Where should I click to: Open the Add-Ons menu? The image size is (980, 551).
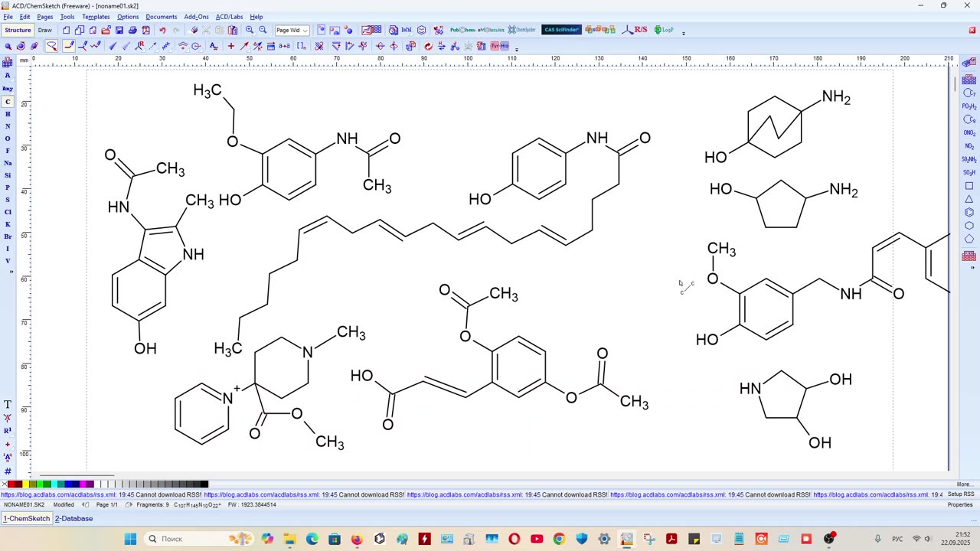(196, 17)
